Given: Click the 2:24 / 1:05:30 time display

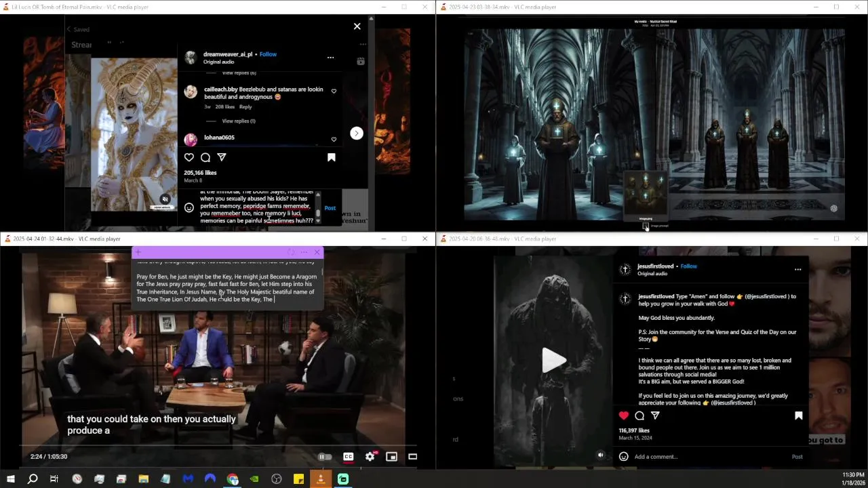Looking at the screenshot, I should click(x=49, y=457).
